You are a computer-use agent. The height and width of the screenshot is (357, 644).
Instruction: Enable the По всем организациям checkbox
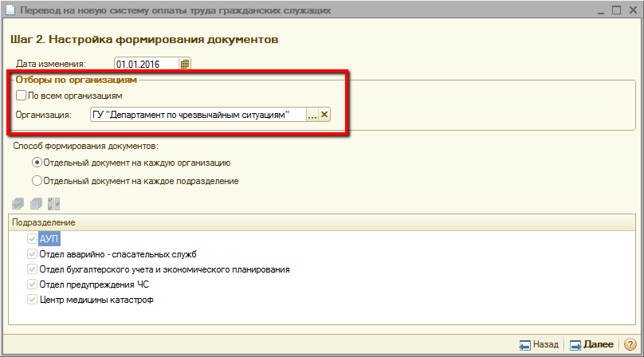click(21, 95)
